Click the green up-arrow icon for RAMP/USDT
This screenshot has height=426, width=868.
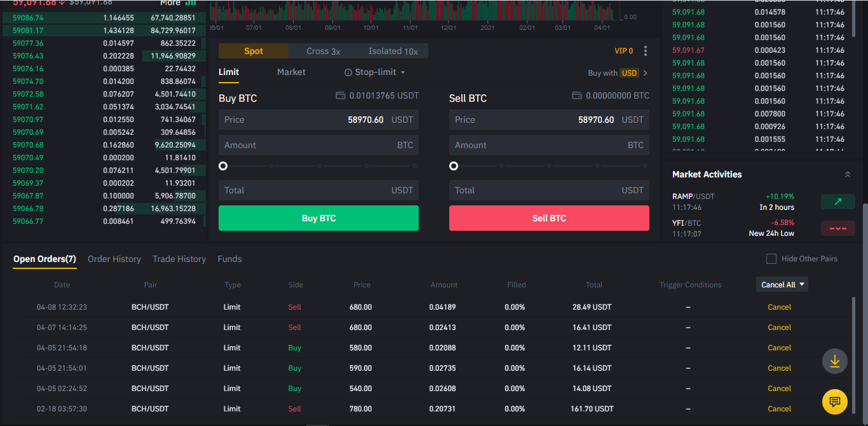point(837,202)
